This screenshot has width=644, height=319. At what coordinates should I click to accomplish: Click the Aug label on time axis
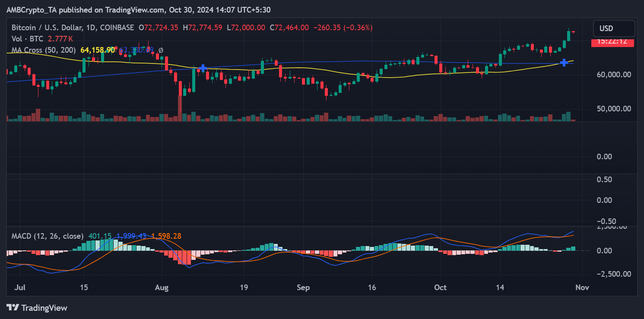coord(162,287)
